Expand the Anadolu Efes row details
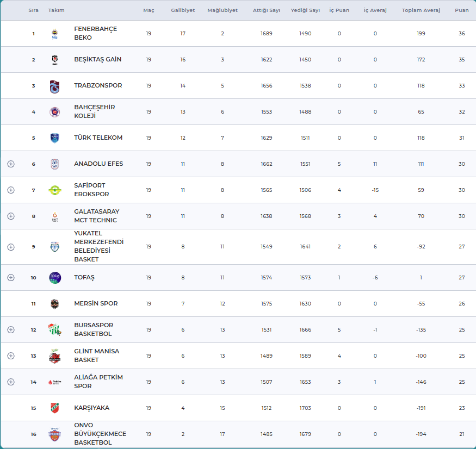 coord(11,164)
